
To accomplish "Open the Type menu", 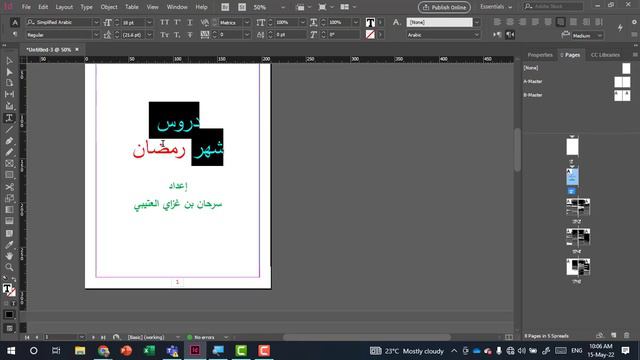I will (86, 7).
